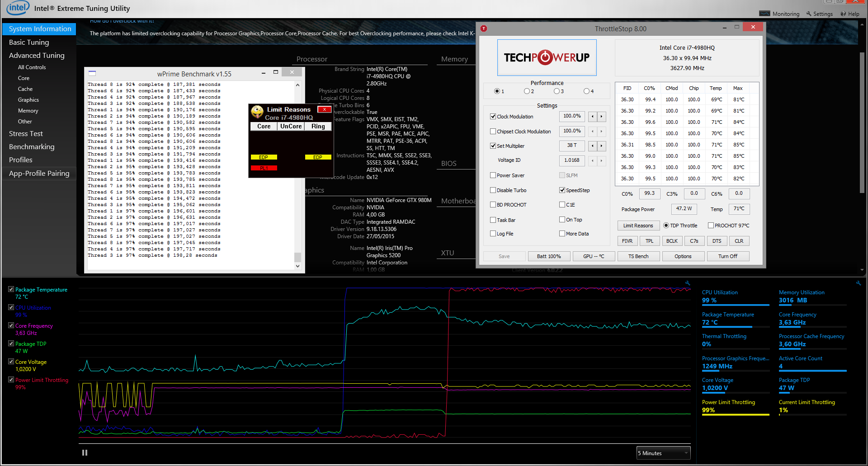Check the Disable Turbo option
The width and height of the screenshot is (868, 466).
coord(493,190)
